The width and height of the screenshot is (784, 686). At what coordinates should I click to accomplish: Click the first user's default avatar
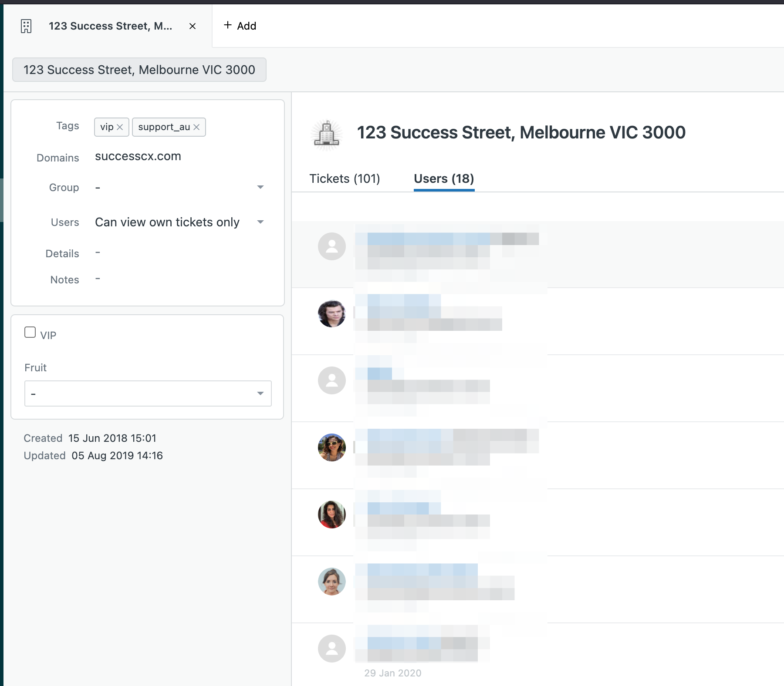pos(331,246)
